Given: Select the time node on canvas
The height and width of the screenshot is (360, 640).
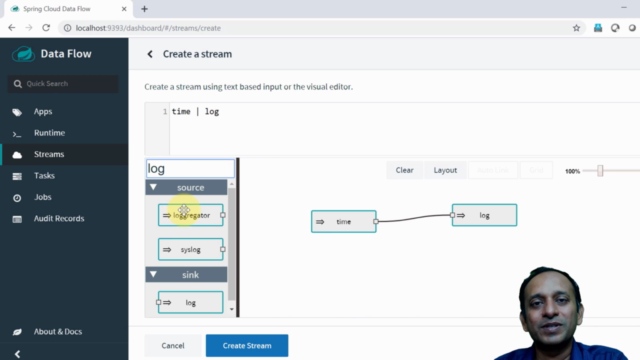Looking at the screenshot, I should (344, 222).
